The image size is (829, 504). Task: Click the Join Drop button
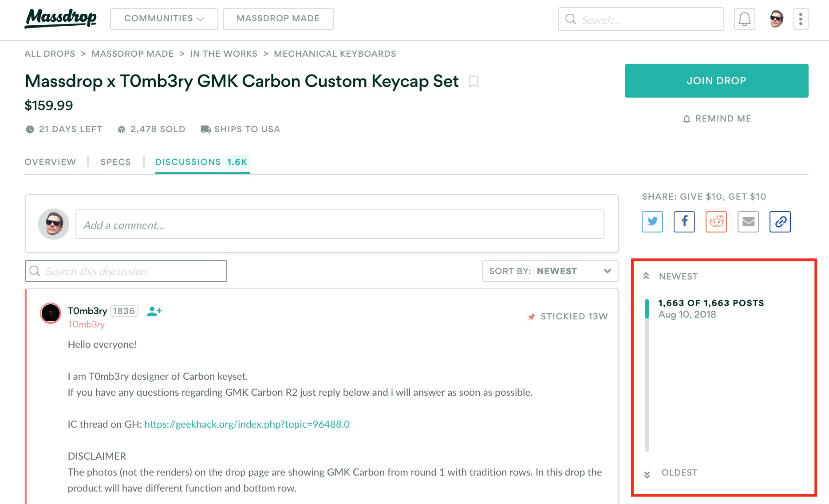coord(716,81)
